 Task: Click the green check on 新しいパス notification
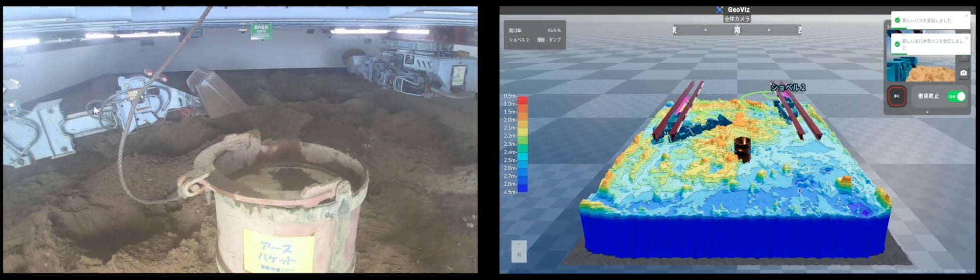pyautogui.click(x=898, y=20)
